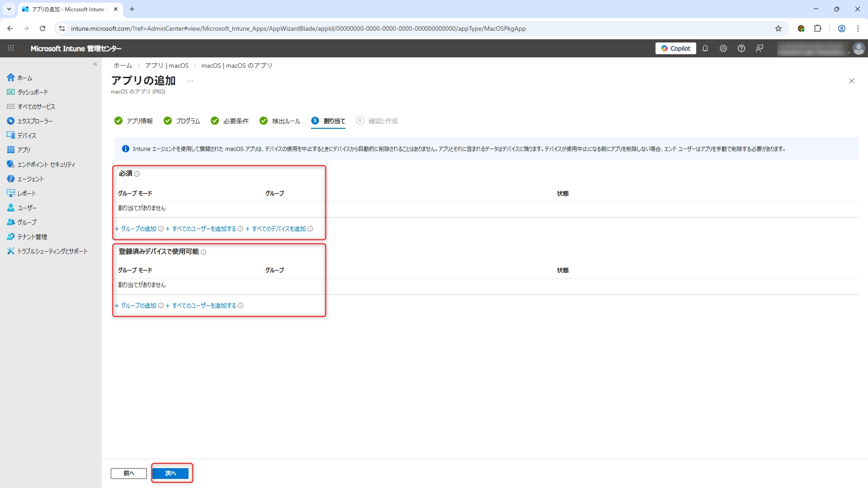This screenshot has width=868, height=488.
Task: Open the settings gear in header
Action: (723, 48)
